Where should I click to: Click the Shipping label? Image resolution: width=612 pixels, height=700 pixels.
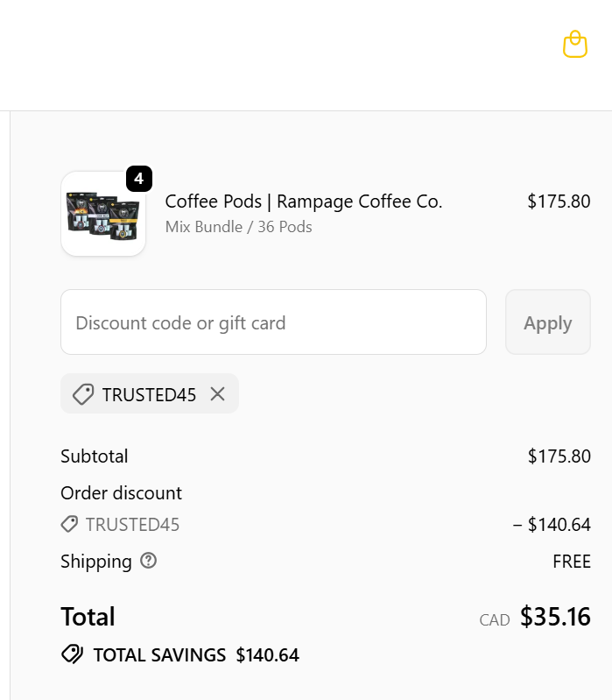click(x=95, y=561)
